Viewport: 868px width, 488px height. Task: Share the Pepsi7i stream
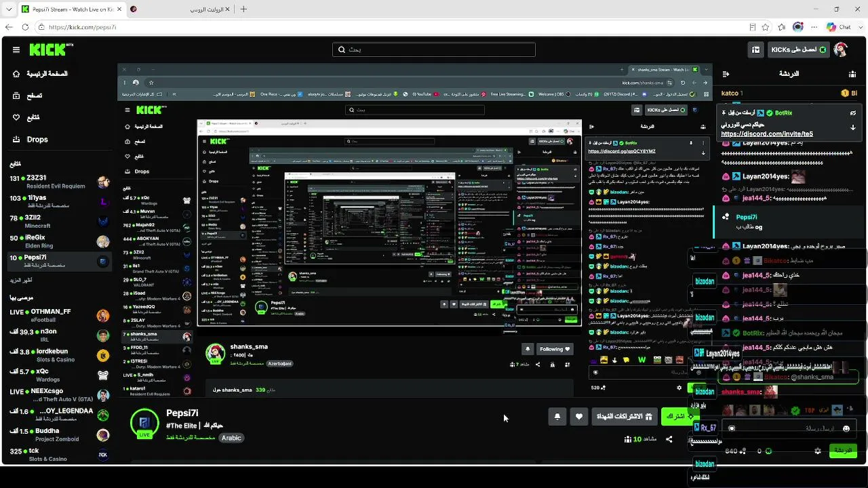click(x=669, y=439)
